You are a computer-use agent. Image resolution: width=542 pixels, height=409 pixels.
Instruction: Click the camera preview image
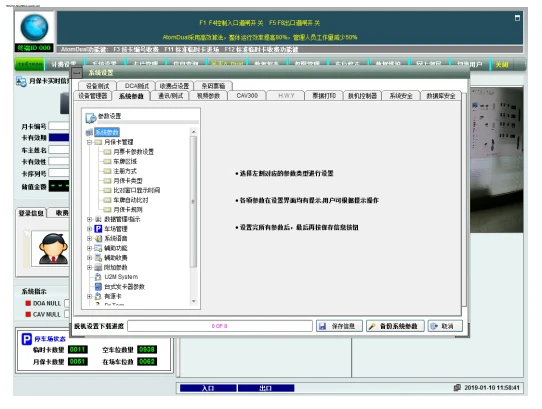tap(497, 160)
